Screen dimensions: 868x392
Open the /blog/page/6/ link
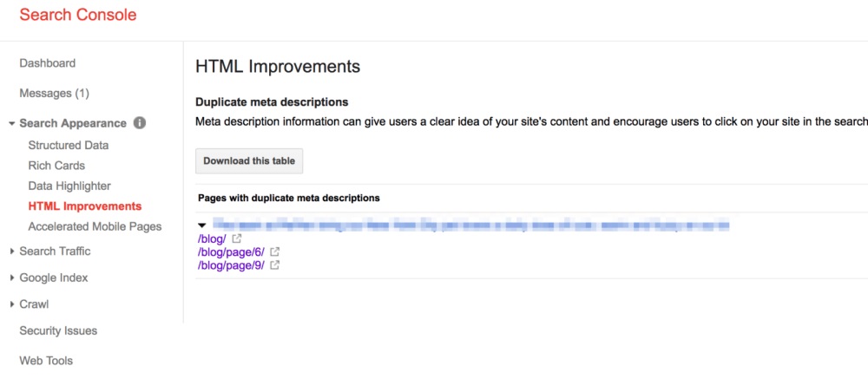pyautogui.click(x=231, y=252)
